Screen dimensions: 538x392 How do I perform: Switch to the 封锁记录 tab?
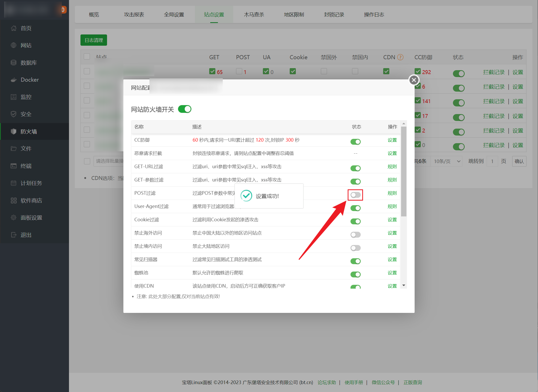coord(334,15)
